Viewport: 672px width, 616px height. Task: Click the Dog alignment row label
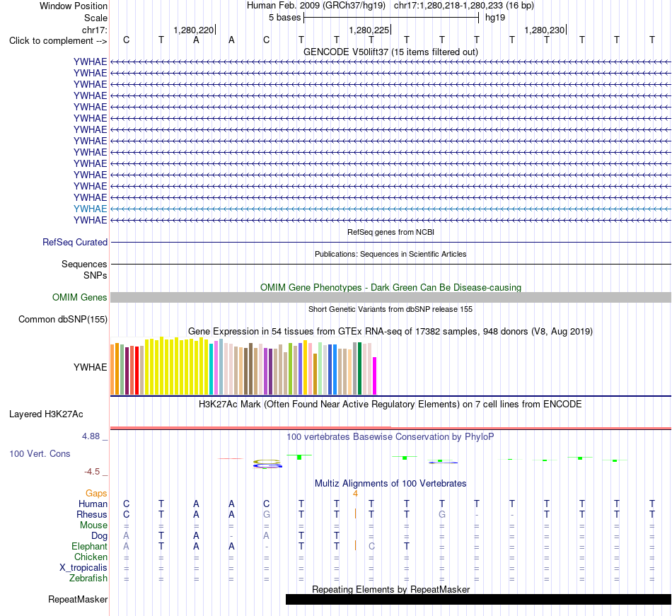click(x=99, y=536)
